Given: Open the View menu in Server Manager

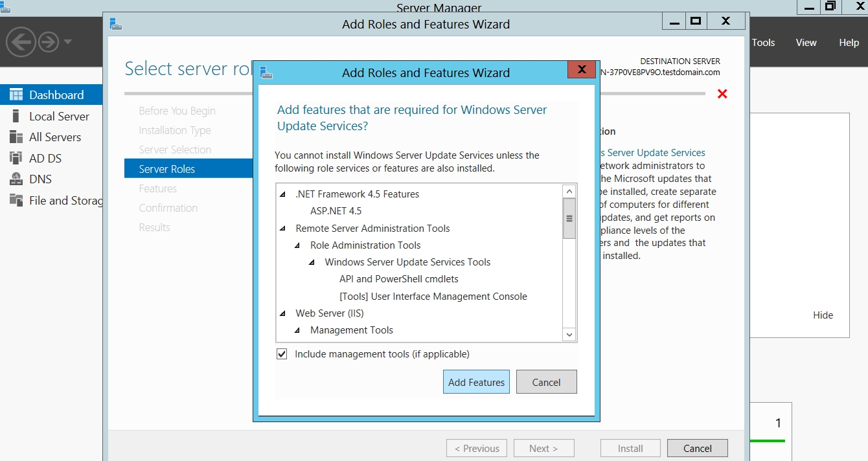Looking at the screenshot, I should (806, 43).
